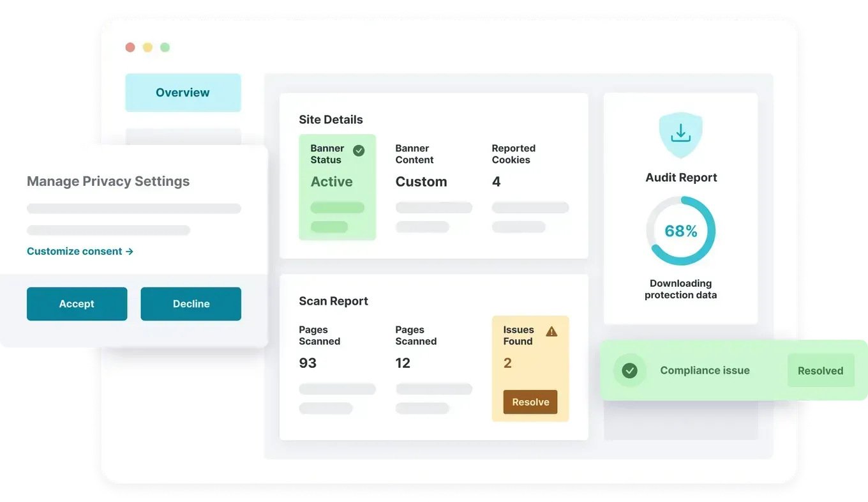Click the download shield icon above Audit Report

point(680,135)
